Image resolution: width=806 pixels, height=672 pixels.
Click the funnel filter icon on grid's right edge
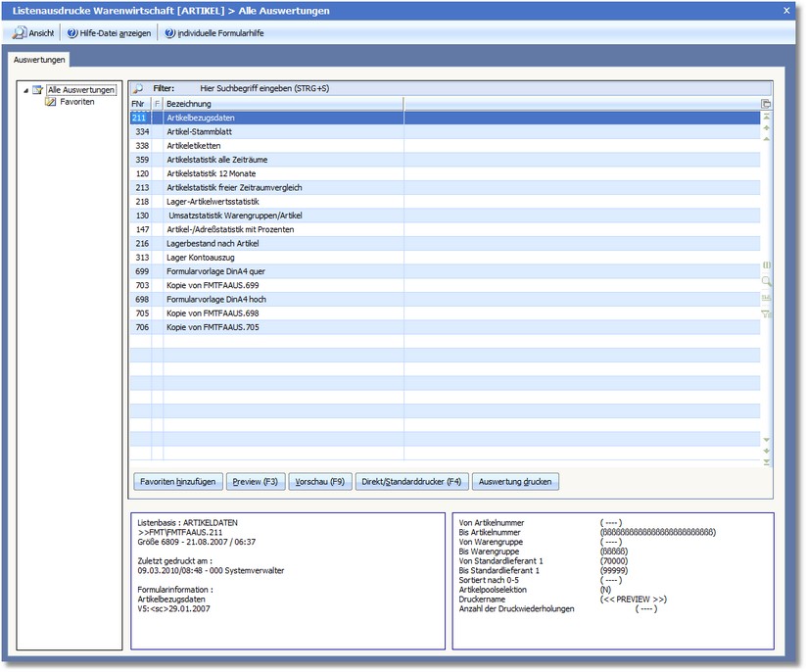766,313
